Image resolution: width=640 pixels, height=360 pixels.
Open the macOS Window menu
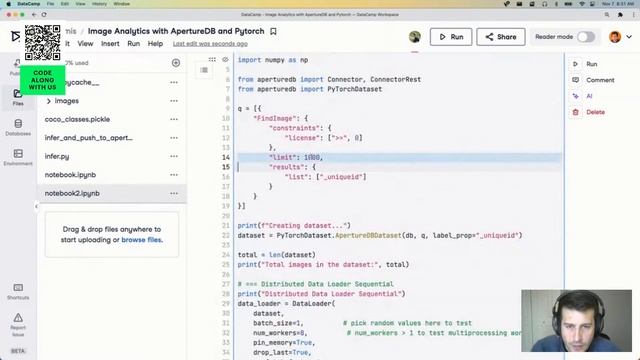point(122,4)
